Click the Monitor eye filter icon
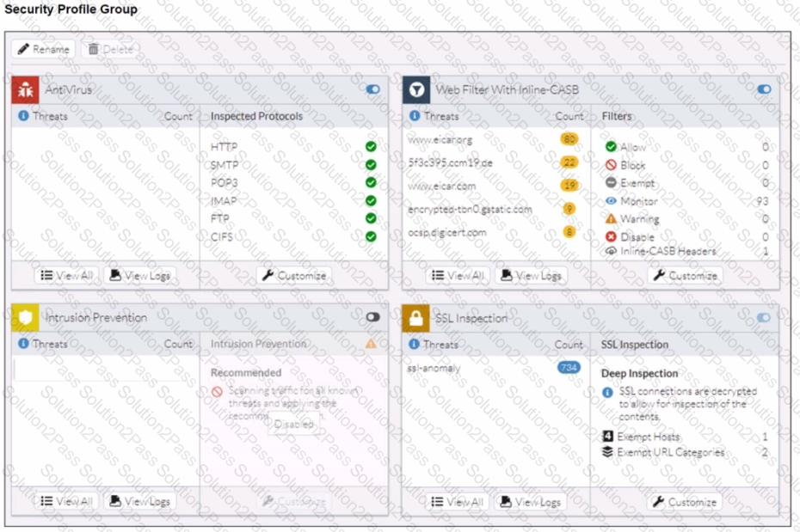This screenshot has height=532, width=800. click(x=611, y=200)
